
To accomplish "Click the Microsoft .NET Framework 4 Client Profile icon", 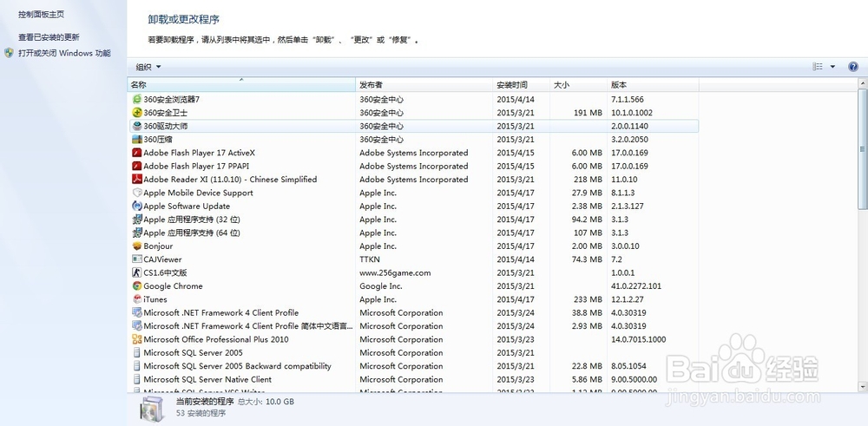I will [137, 312].
